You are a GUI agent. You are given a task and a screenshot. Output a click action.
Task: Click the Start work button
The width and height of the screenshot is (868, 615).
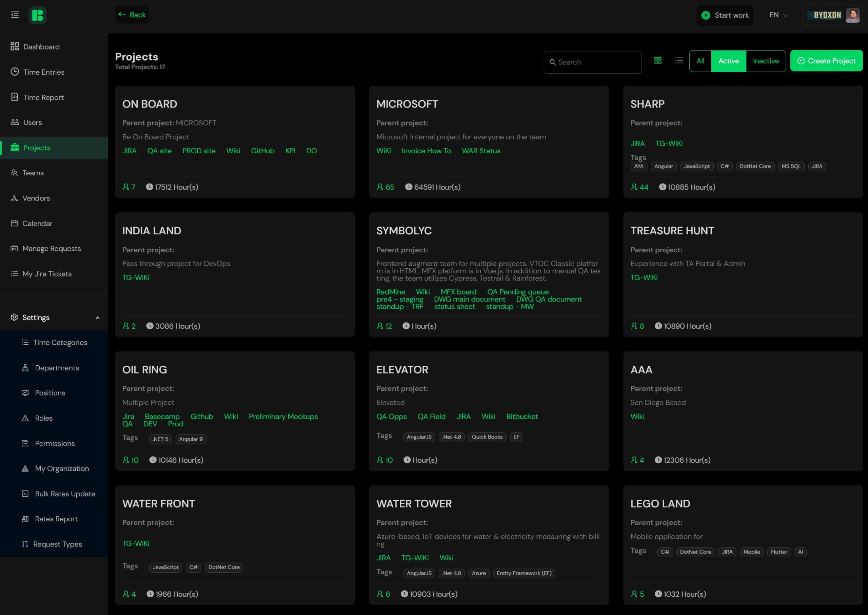(x=725, y=15)
